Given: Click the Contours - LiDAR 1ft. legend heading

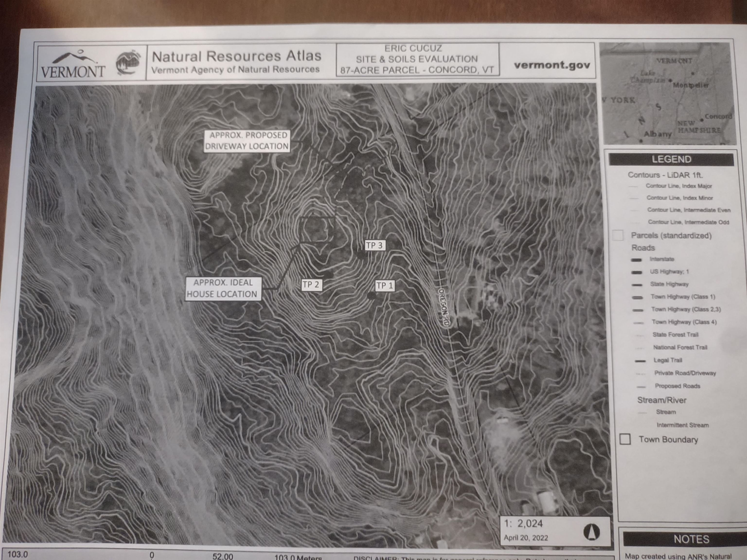Looking at the screenshot, I should coord(665,175).
